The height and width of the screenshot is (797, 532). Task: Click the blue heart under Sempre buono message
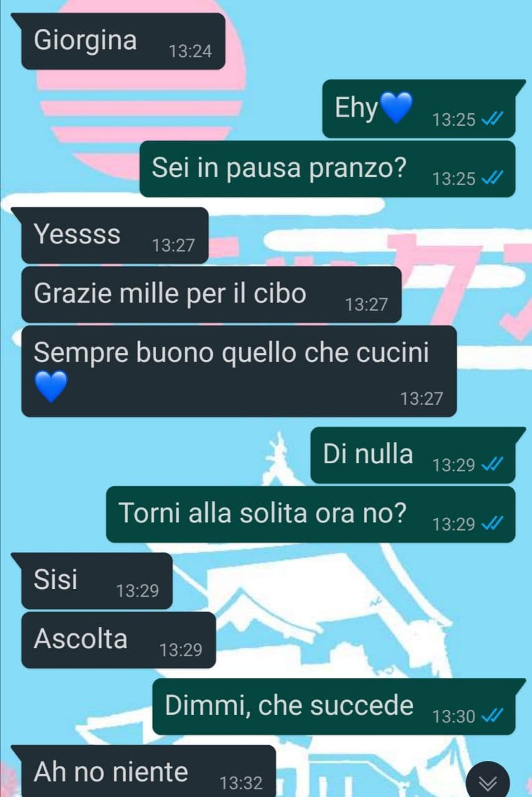(x=50, y=387)
